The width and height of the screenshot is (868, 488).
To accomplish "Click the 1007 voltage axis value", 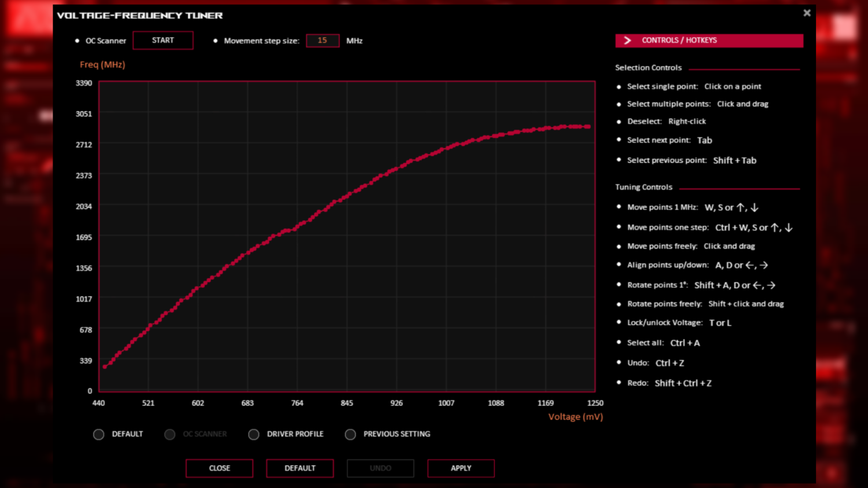I will (446, 403).
